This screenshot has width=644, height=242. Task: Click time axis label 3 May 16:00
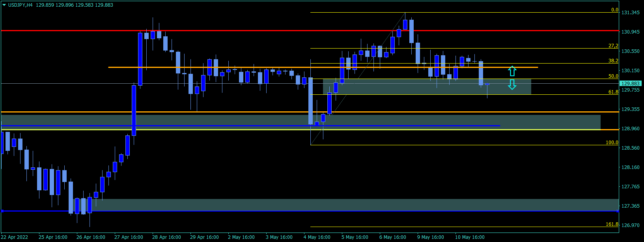point(279,237)
